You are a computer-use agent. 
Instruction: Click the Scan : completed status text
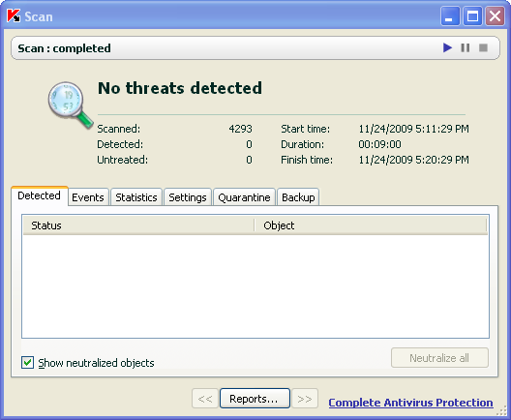(64, 48)
